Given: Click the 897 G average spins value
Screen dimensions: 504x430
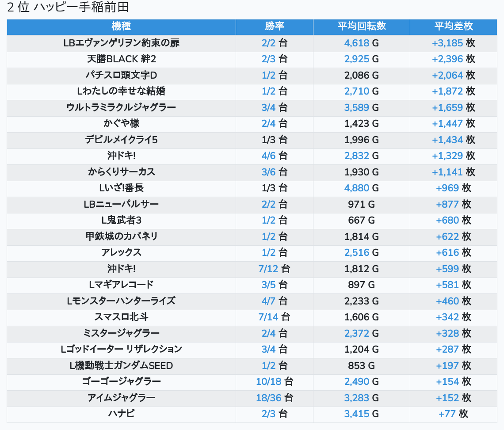Looking at the screenshot, I should click(x=362, y=285).
